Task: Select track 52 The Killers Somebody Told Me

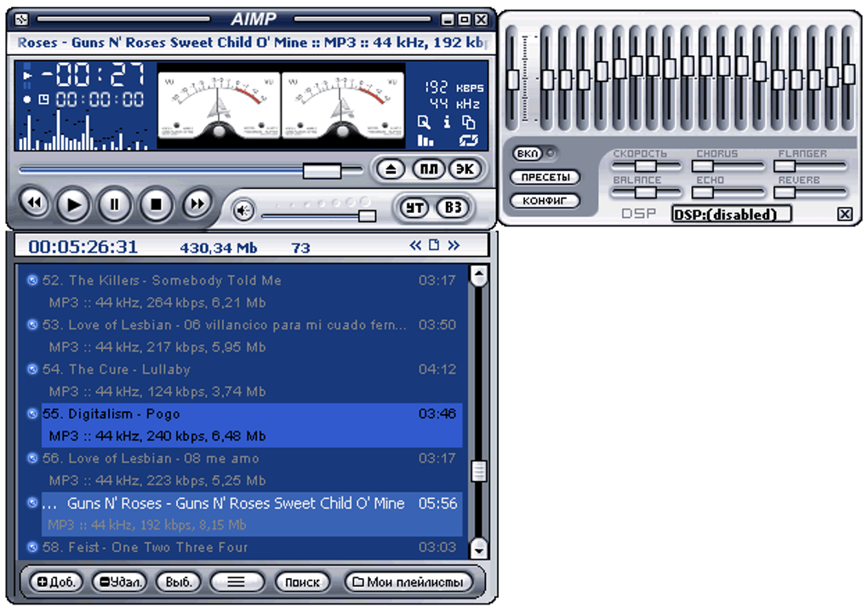Action: pos(252,291)
